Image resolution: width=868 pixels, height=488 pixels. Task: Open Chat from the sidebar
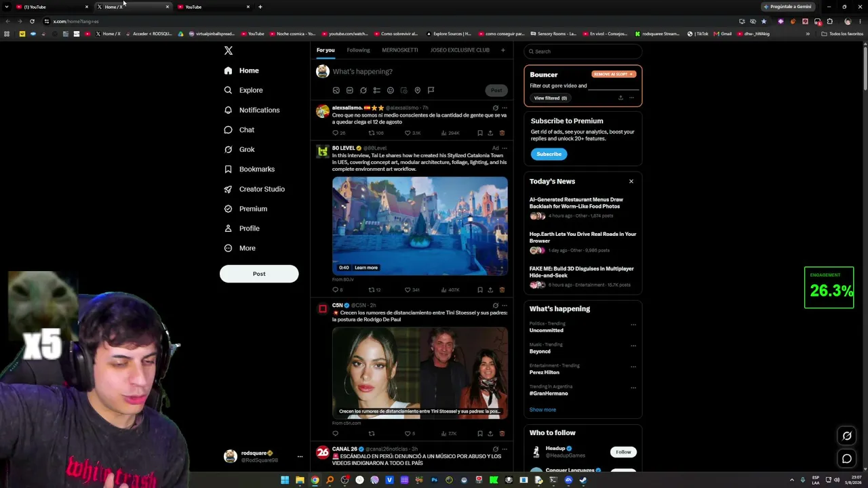[x=239, y=129]
